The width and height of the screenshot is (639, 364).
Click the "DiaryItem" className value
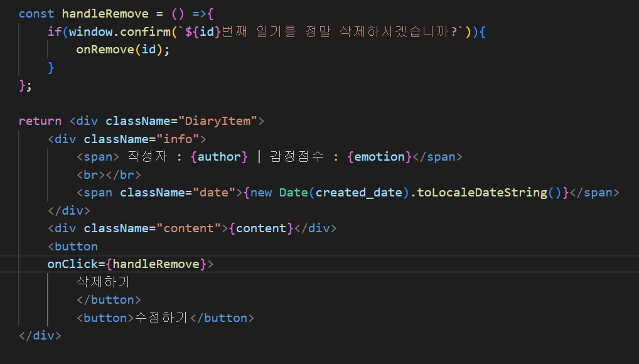point(218,121)
